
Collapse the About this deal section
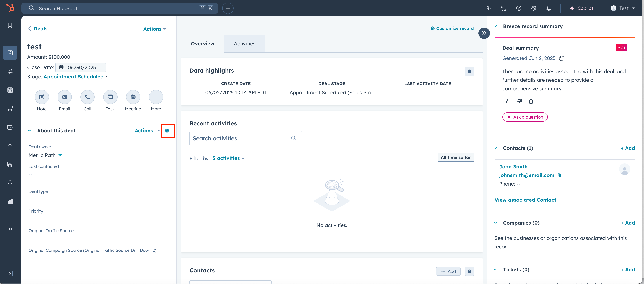pyautogui.click(x=29, y=131)
